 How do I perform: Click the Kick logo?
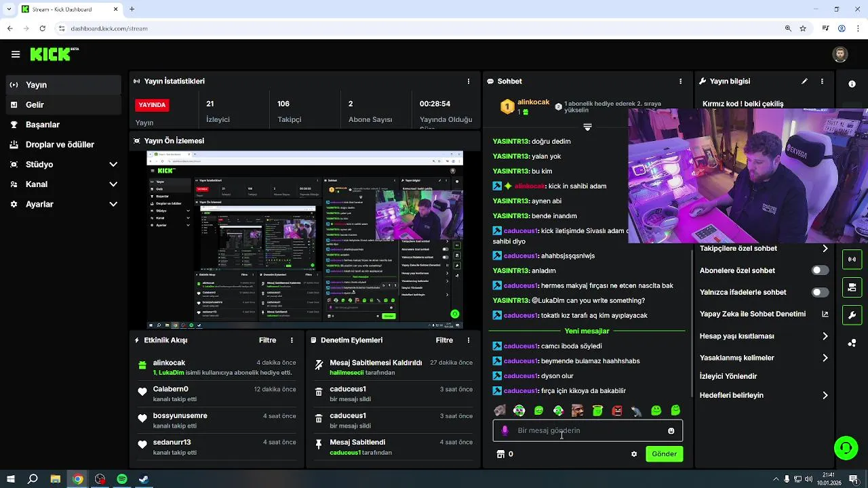coord(54,54)
